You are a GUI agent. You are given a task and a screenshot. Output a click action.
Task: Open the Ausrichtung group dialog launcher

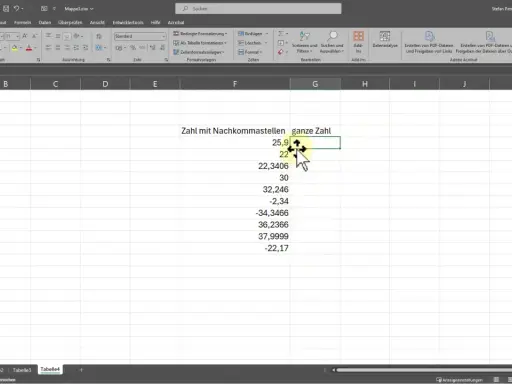pyautogui.click(x=109, y=60)
